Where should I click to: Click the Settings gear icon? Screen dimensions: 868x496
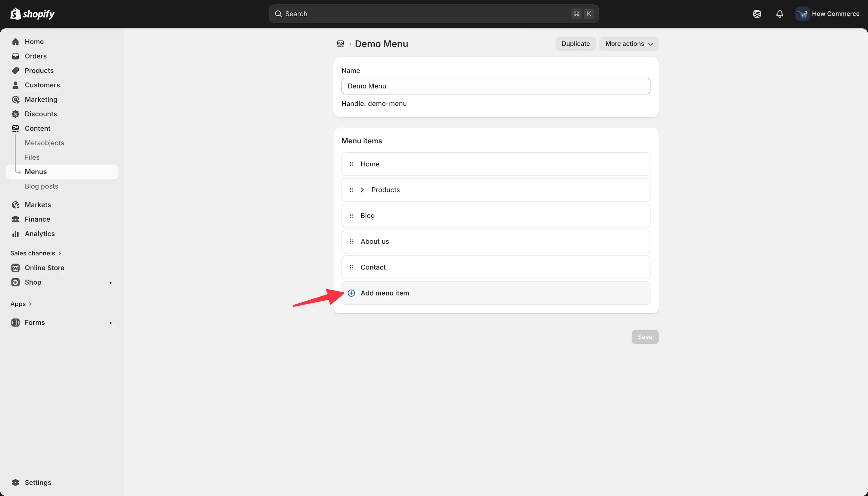15,482
